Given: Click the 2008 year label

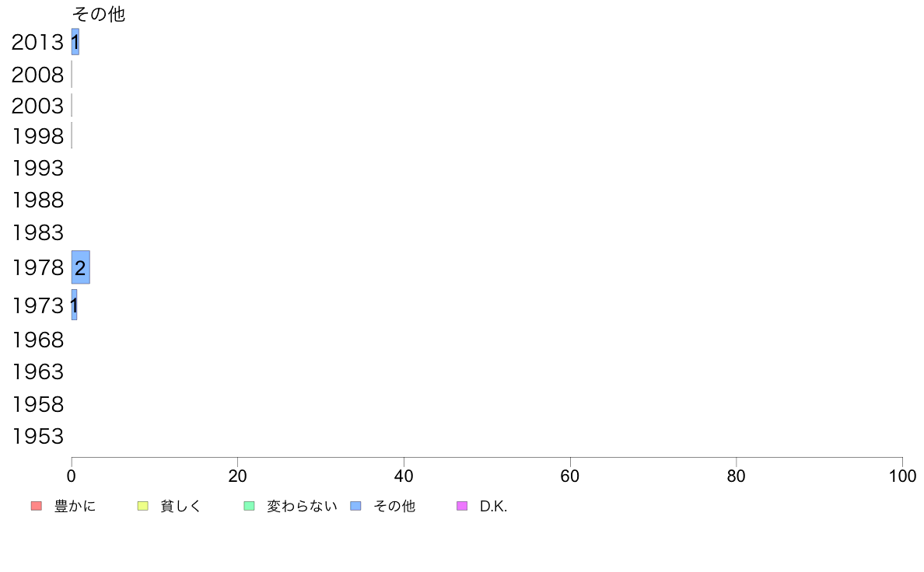Looking at the screenshot, I should pyautogui.click(x=37, y=75).
